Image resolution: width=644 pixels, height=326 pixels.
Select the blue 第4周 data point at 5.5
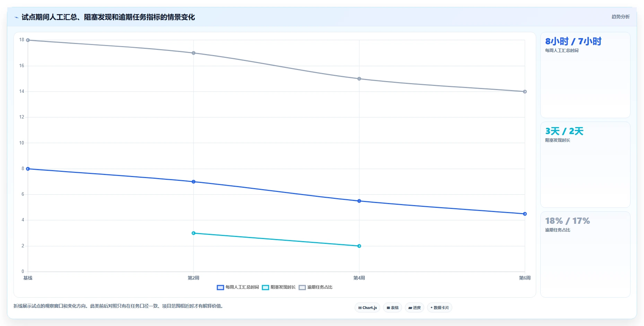pos(359,201)
